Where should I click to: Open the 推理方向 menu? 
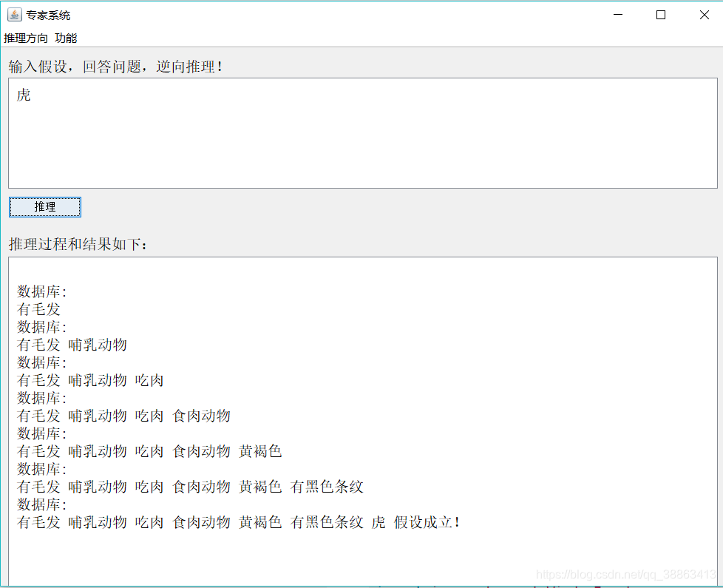pos(26,38)
